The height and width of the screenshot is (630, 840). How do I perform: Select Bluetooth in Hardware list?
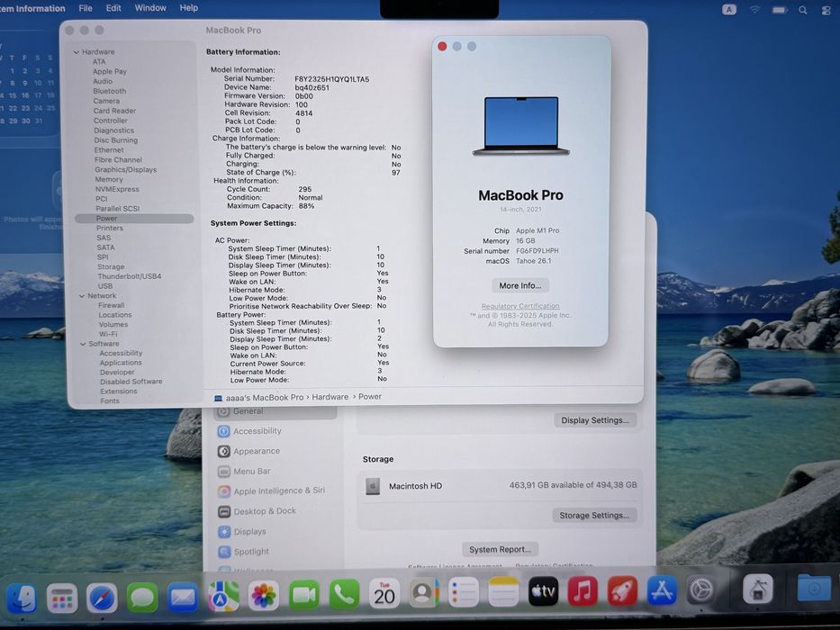(x=109, y=91)
